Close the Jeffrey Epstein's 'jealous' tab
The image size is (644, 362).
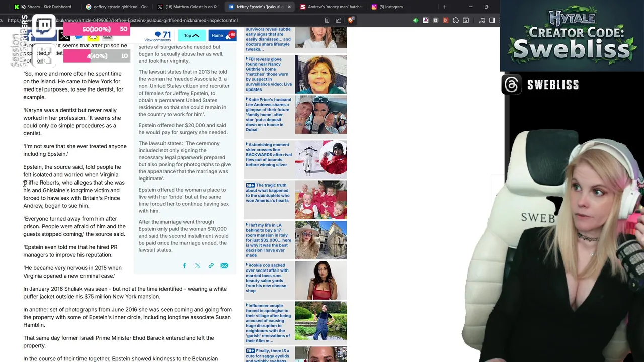[x=289, y=7]
